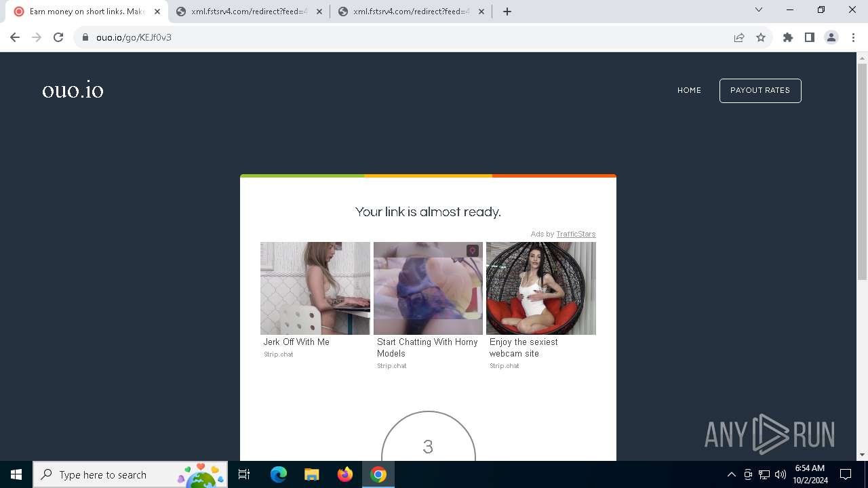Click the 'Jerk Off With Me' ad title

[296, 342]
